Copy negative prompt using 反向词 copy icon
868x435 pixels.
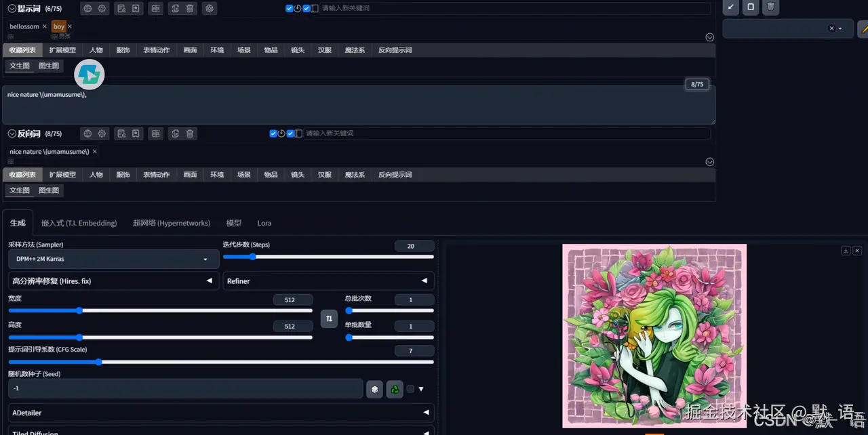click(175, 133)
